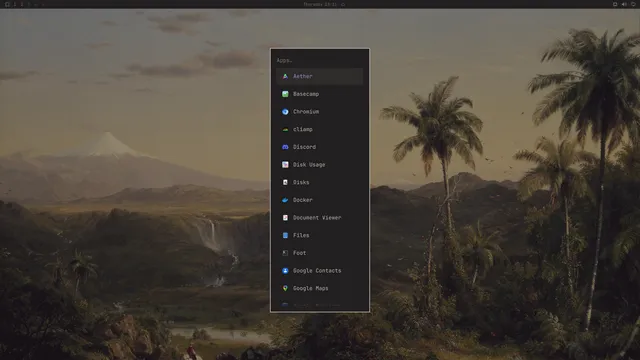Launch the Foot terminal

point(320,253)
